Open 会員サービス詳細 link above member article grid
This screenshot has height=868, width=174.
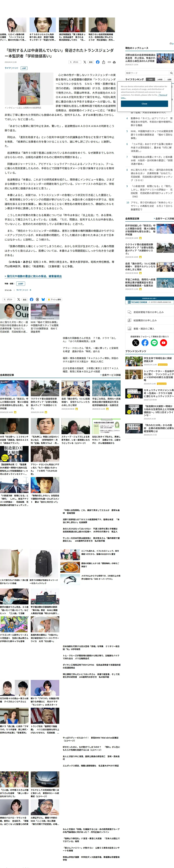[x=110, y=375]
